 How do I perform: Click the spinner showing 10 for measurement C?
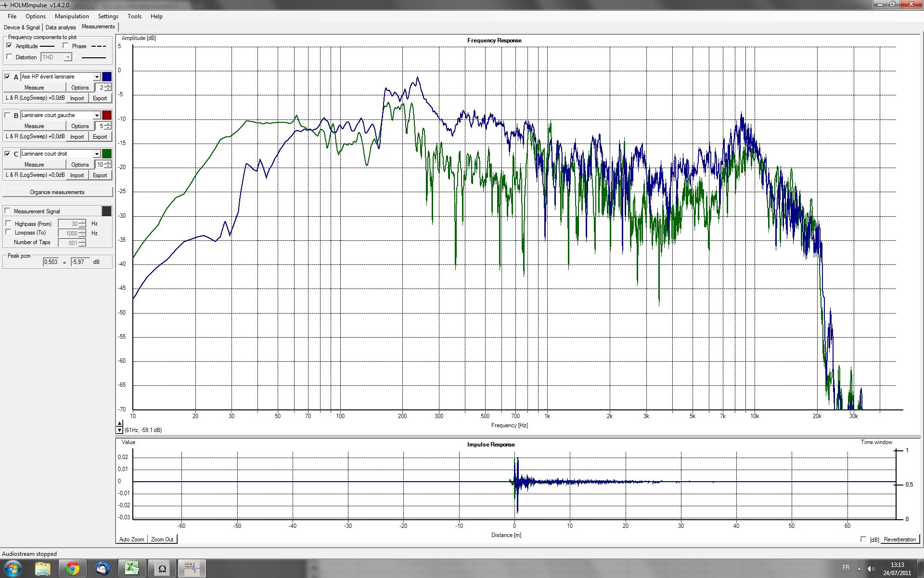pyautogui.click(x=103, y=164)
